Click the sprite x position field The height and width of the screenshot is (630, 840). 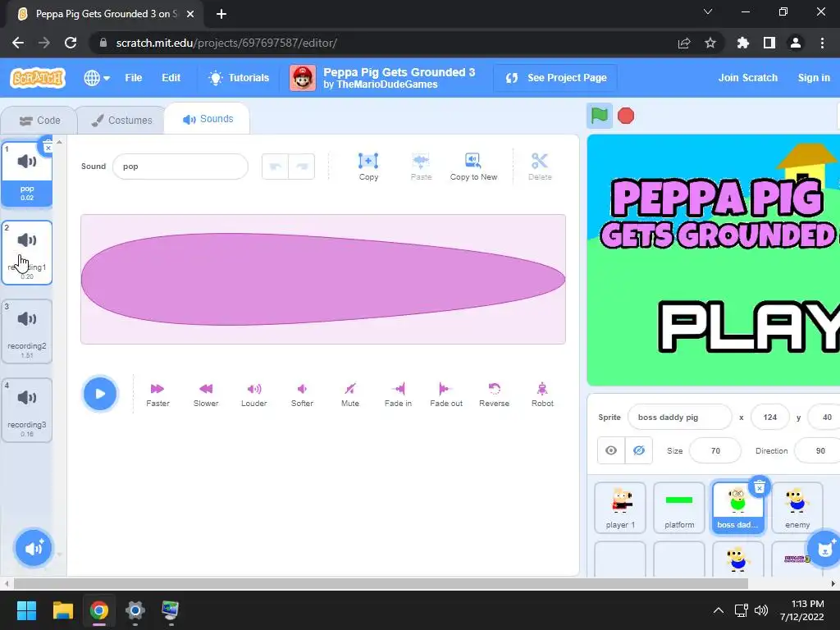(769, 418)
